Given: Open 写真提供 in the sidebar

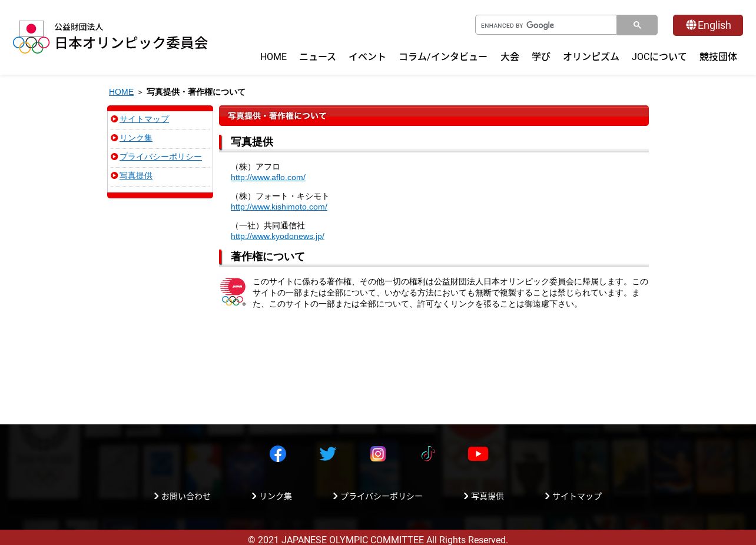Looking at the screenshot, I should click(x=136, y=175).
